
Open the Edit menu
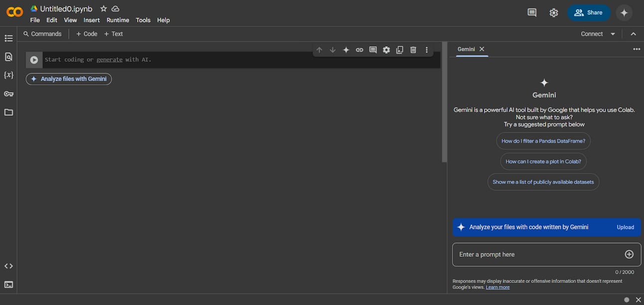pos(52,20)
